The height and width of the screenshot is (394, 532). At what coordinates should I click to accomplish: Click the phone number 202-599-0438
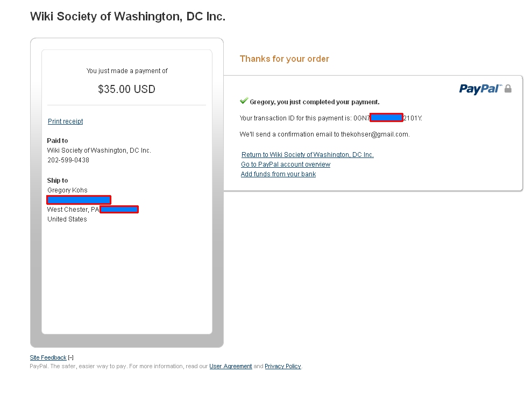[68, 160]
